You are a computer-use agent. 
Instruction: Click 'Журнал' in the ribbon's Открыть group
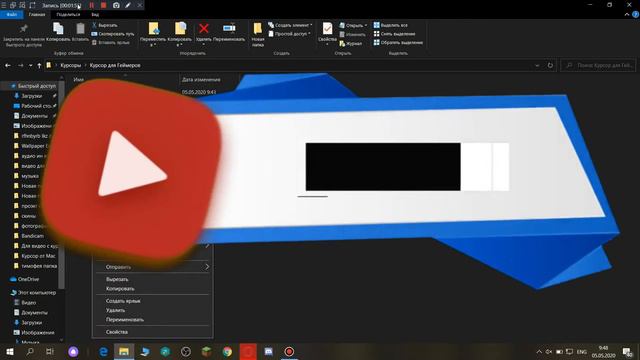coord(351,43)
